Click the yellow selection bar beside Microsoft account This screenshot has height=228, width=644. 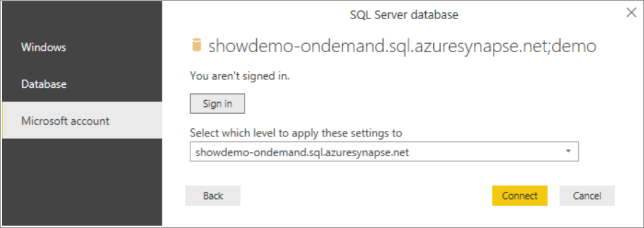[x=2, y=120]
